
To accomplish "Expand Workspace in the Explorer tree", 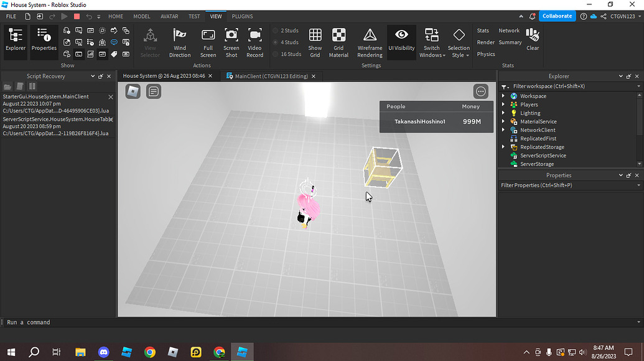I will tap(504, 96).
